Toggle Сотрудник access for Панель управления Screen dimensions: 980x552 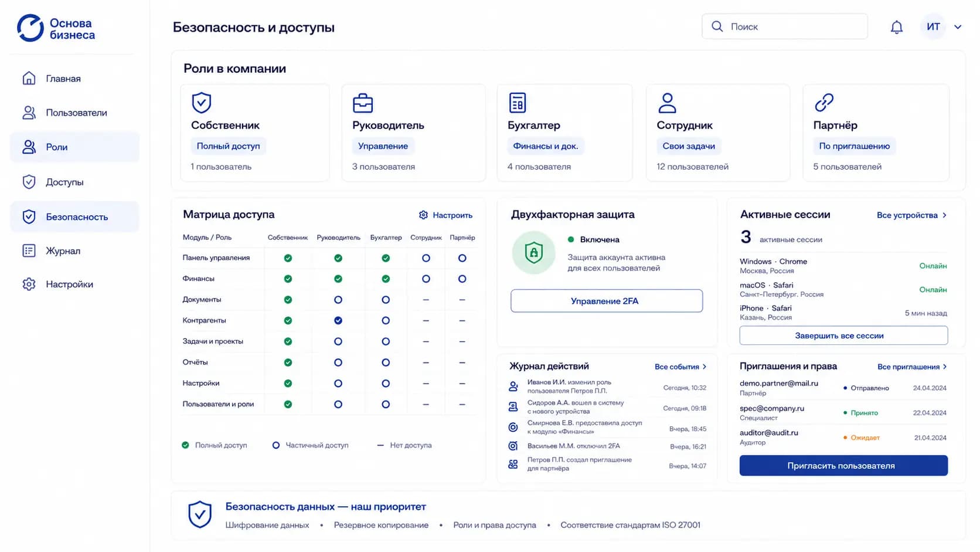click(x=426, y=258)
